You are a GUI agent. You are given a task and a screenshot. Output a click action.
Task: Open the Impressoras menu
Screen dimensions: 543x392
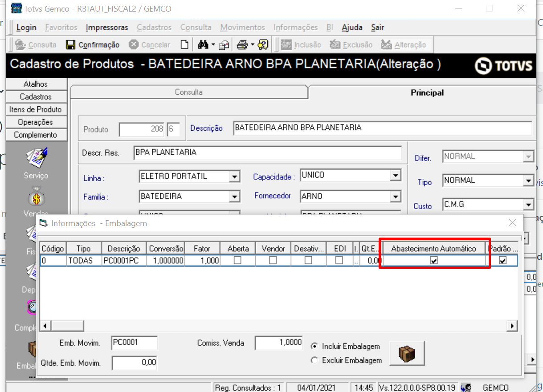[x=107, y=27]
